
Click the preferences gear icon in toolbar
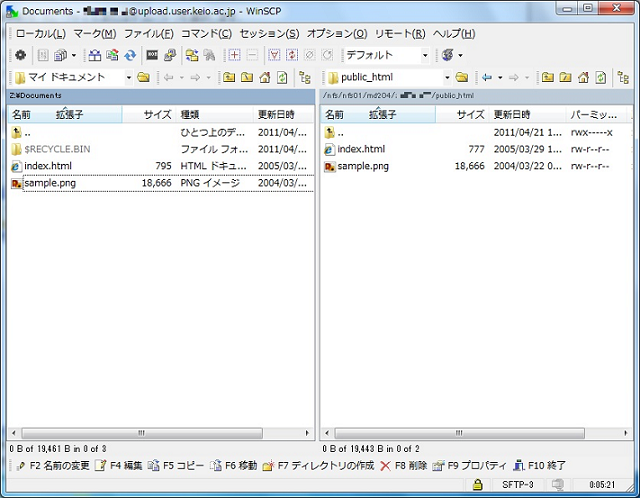pyautogui.click(x=19, y=55)
